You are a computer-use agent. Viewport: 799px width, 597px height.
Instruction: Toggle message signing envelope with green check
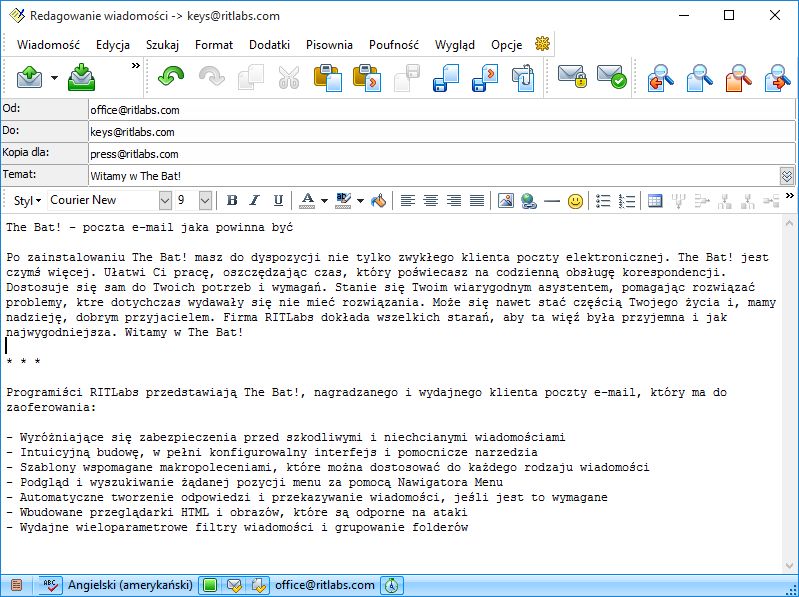point(611,77)
